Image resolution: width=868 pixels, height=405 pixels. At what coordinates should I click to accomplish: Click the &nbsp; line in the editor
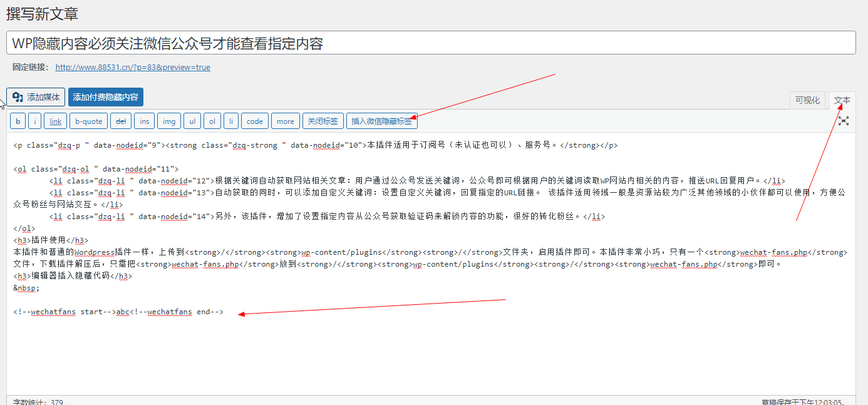tap(26, 288)
